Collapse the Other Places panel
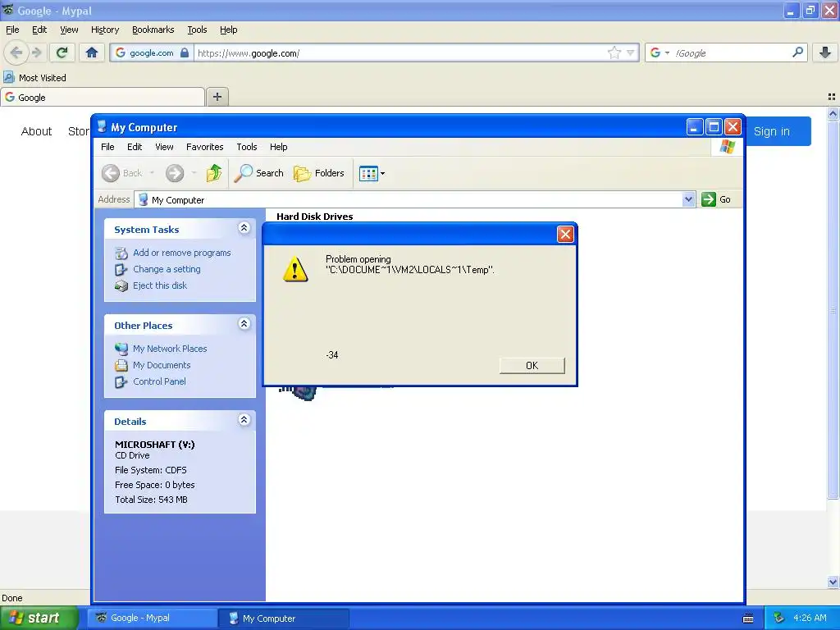 click(244, 324)
